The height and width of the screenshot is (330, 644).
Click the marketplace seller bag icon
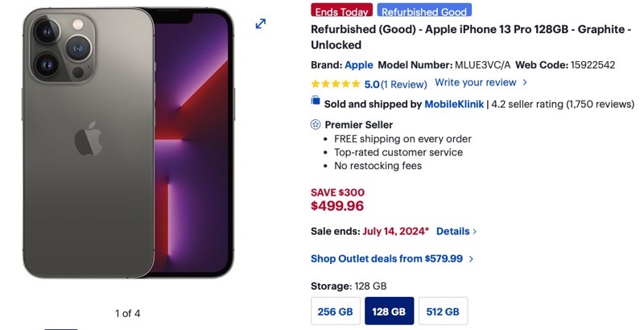click(316, 101)
